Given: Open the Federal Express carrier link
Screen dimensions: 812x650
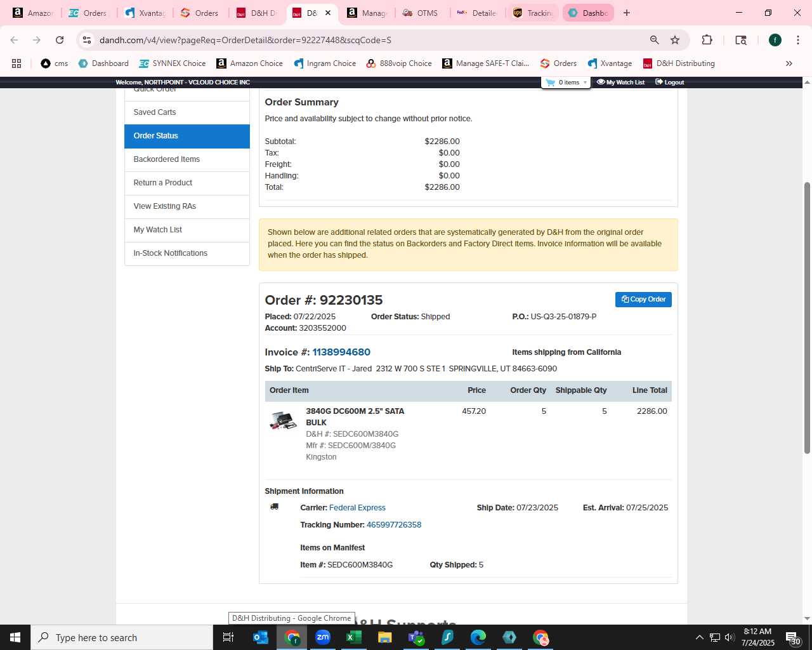Looking at the screenshot, I should [357, 508].
